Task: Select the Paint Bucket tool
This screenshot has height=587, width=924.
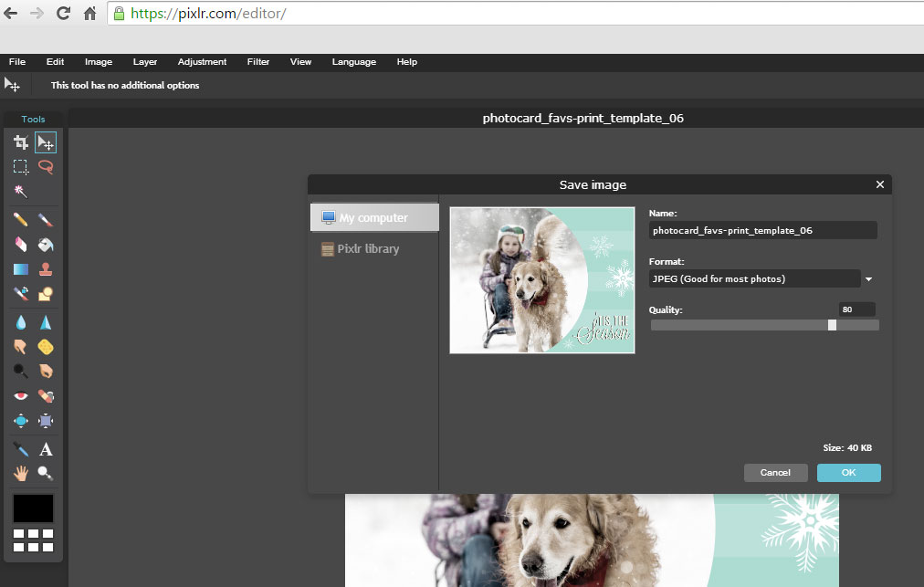Action: 46,245
